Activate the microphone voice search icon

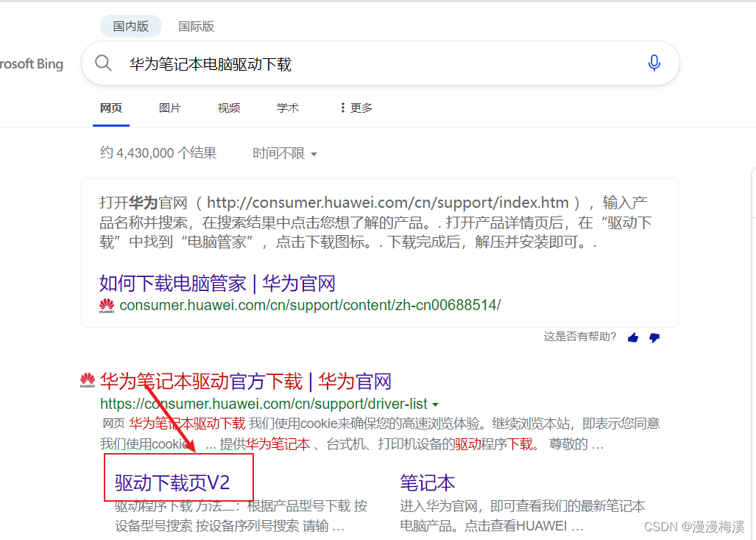(x=654, y=63)
